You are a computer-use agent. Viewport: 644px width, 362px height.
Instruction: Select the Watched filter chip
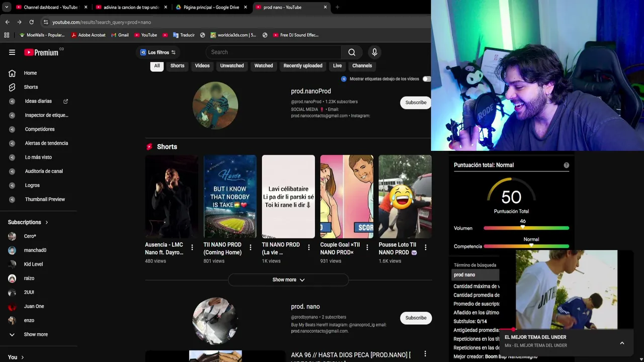pos(264,66)
